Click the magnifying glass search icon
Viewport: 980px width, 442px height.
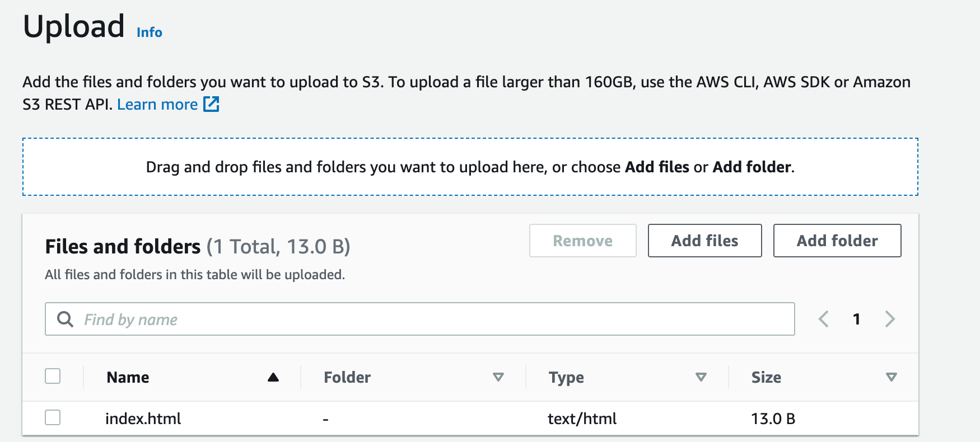coord(65,319)
